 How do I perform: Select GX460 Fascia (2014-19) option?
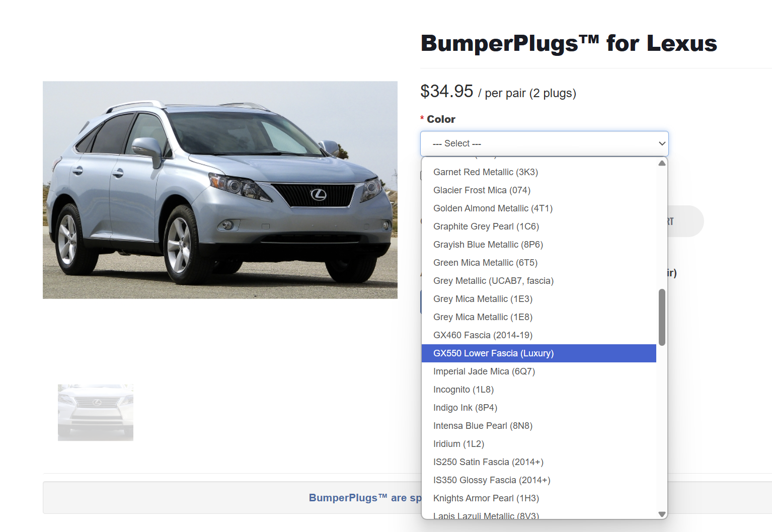coord(538,335)
